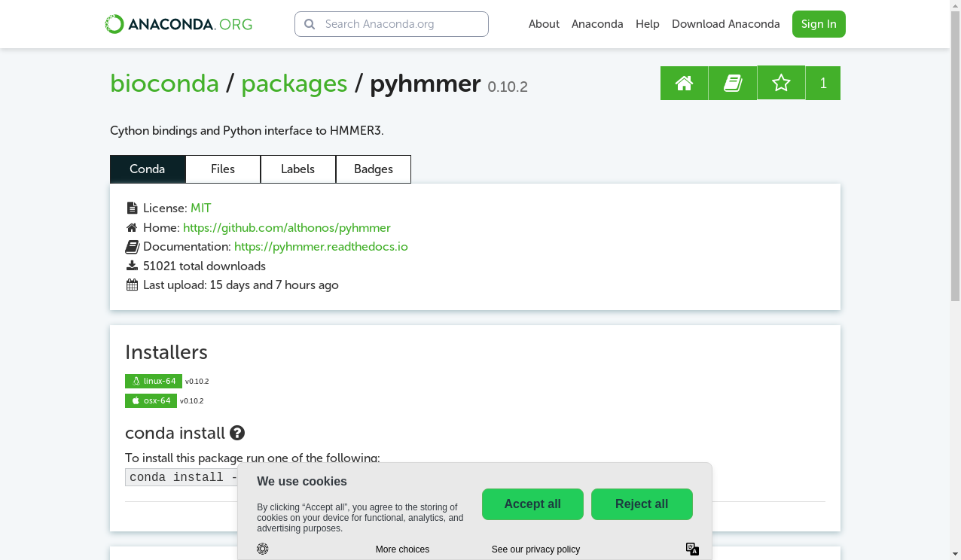Open the Help nav link
The height and width of the screenshot is (560, 961).
[x=648, y=24]
